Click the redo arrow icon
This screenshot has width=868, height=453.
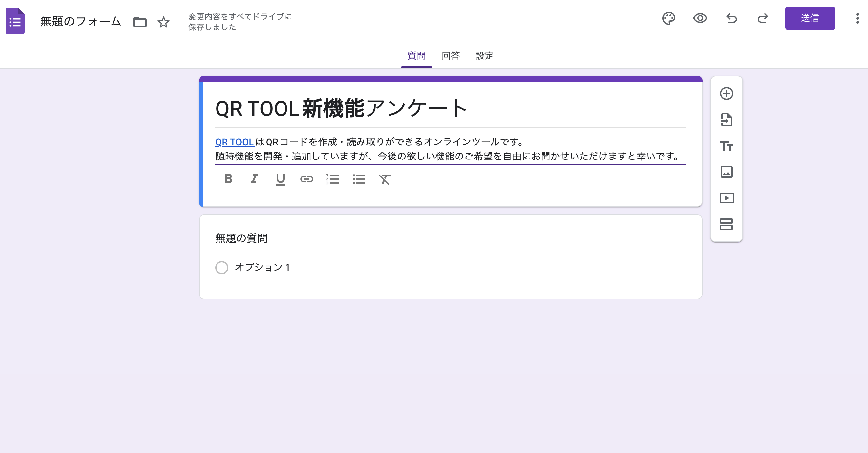[x=763, y=19]
